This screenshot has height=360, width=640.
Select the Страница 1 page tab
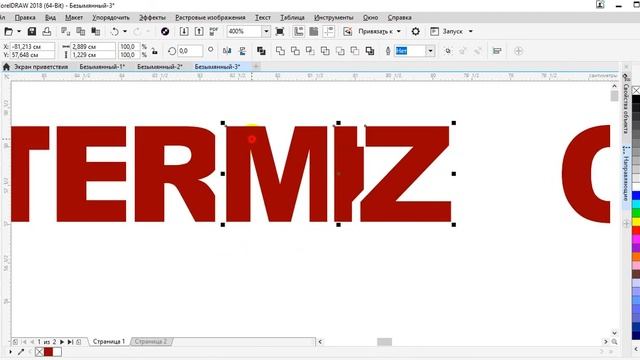tap(109, 342)
